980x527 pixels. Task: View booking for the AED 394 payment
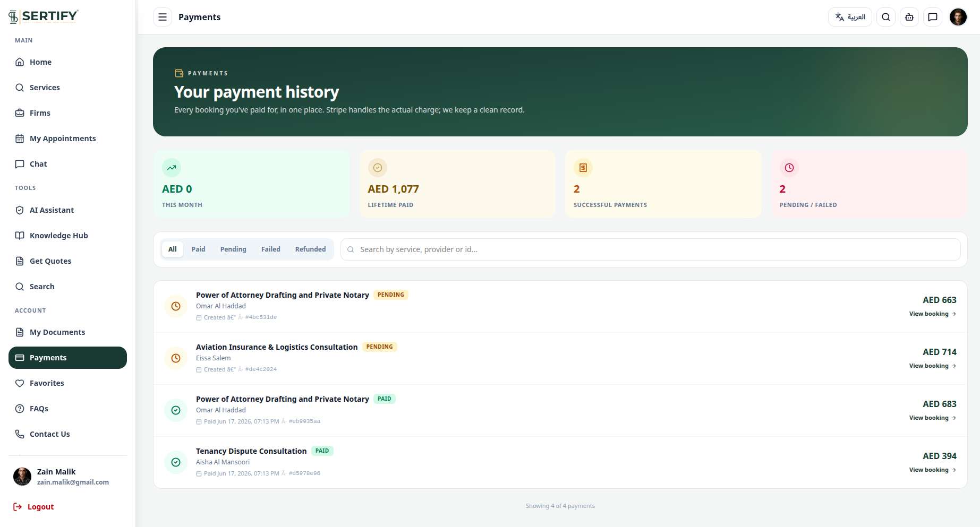[933, 470]
